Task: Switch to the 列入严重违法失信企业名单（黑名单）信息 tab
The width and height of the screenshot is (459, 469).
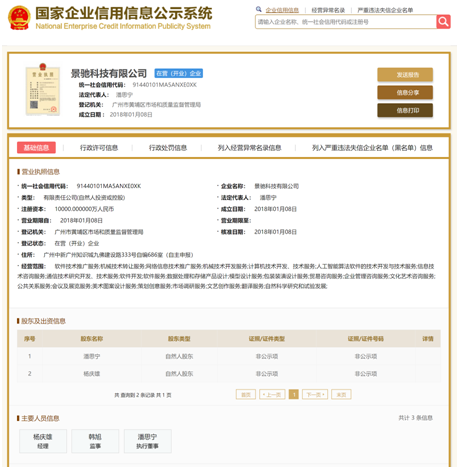Action: [372, 148]
